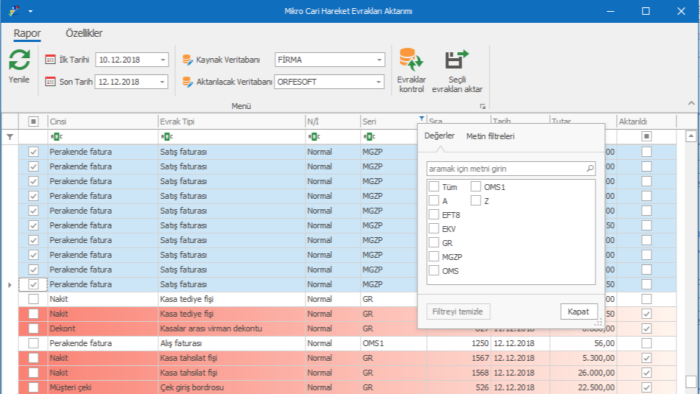Click the filter search text field
700x394 pixels.
click(506, 169)
